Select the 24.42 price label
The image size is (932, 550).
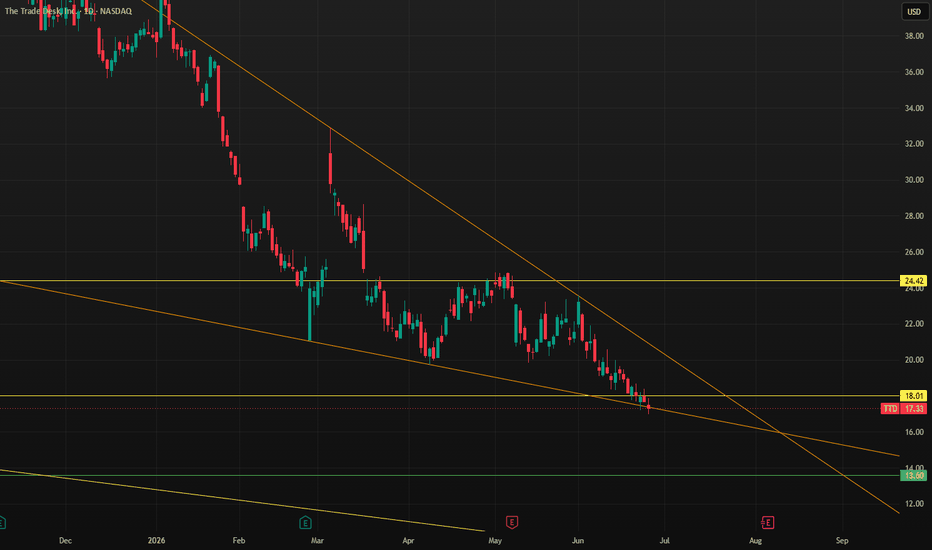click(x=914, y=281)
